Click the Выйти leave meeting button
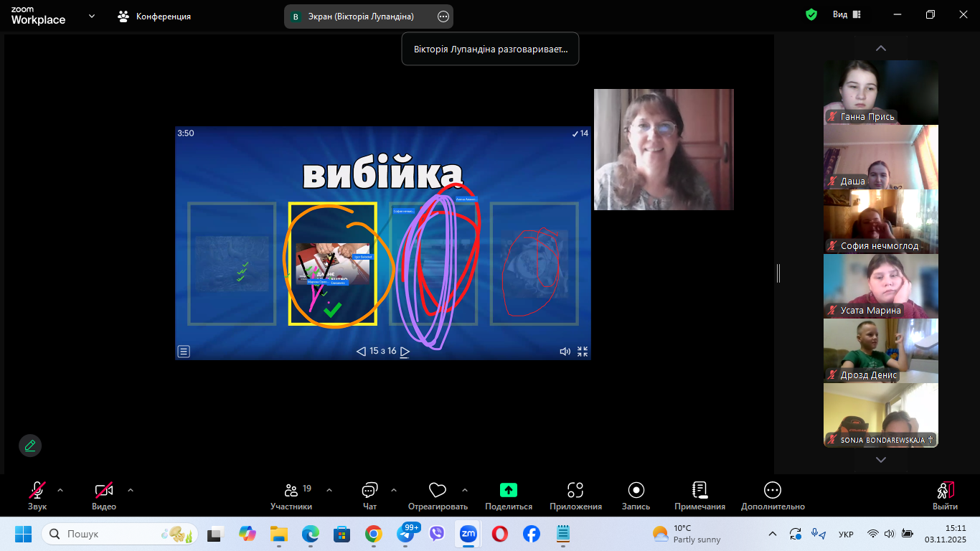 point(945,491)
